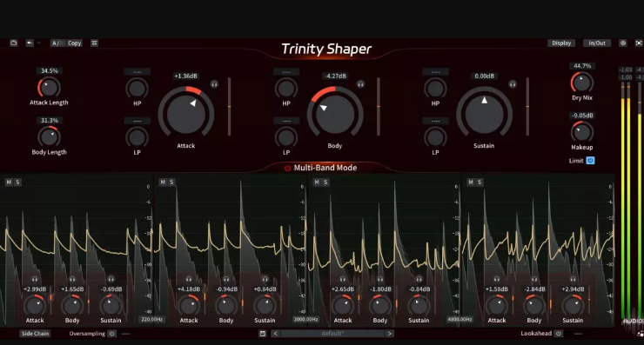Click the save preset disk icon

click(x=263, y=334)
